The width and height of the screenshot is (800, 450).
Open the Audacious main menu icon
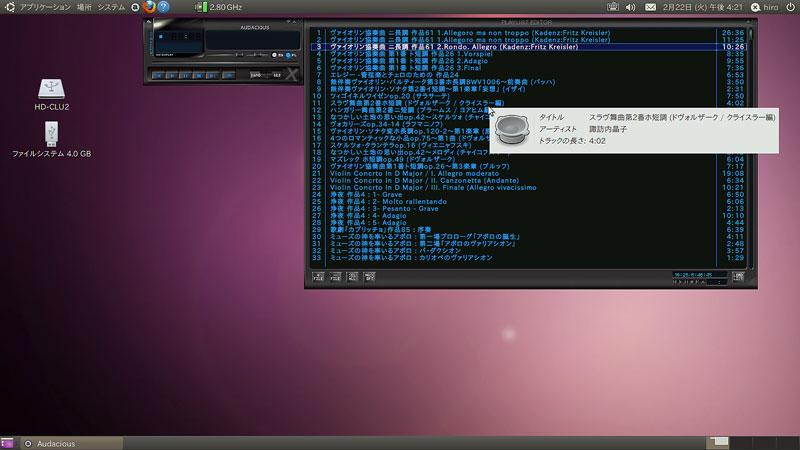click(148, 21)
